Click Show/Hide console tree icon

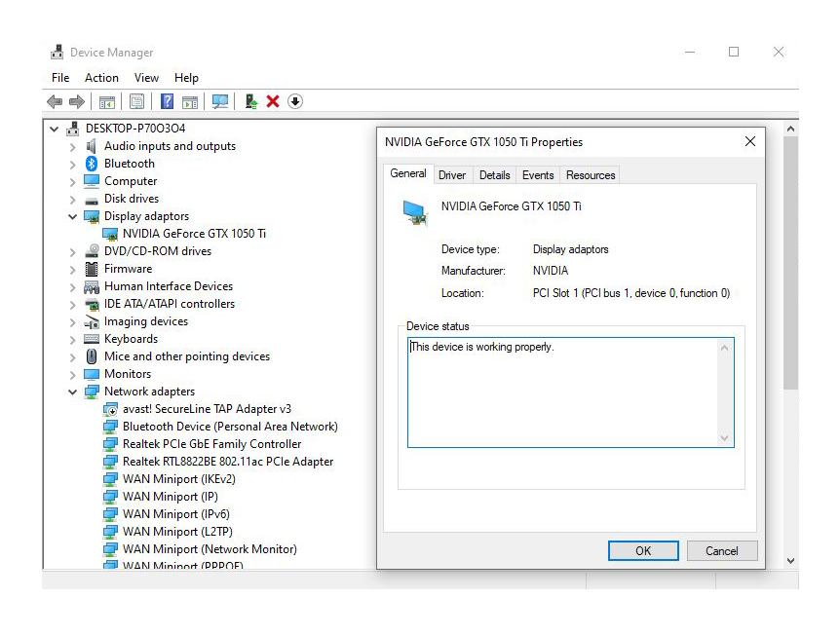107,102
